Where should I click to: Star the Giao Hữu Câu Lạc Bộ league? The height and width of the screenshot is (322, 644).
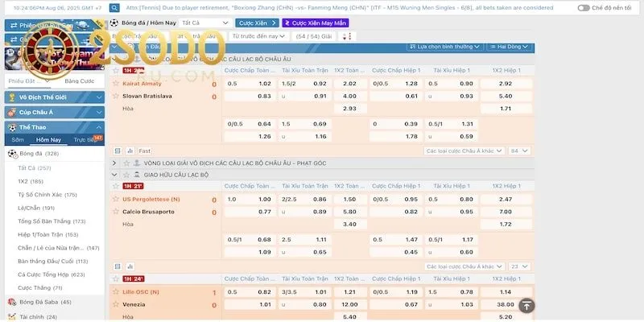tap(126, 175)
